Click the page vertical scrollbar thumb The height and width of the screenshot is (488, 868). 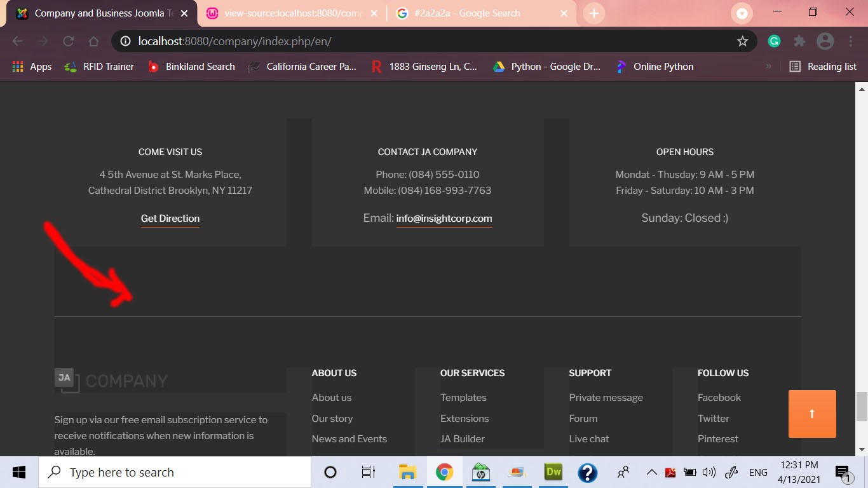point(862,407)
